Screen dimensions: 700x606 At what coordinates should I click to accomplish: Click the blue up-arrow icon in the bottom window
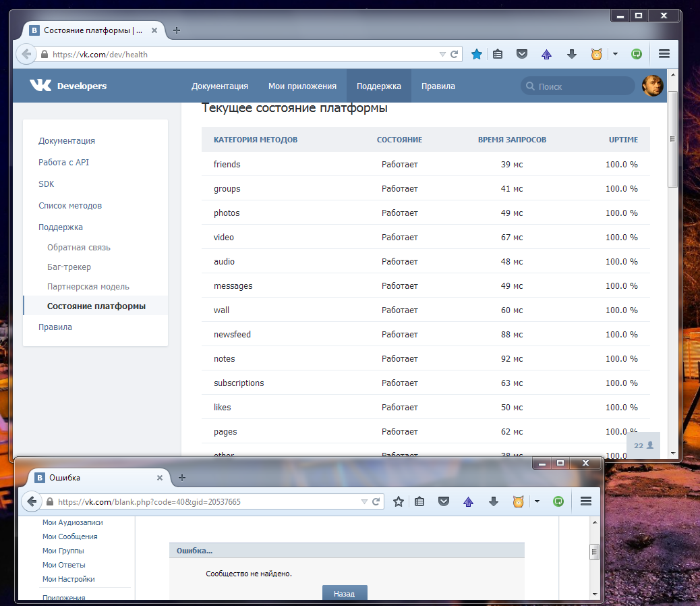tap(468, 501)
